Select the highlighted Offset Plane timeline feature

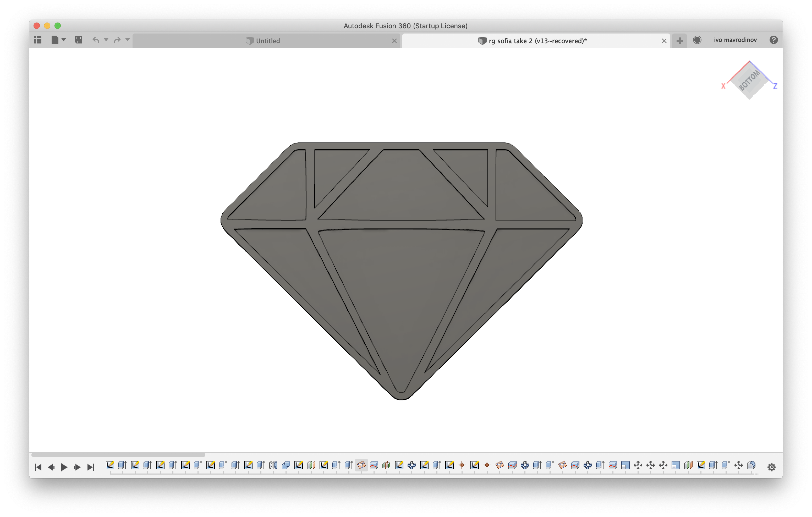click(361, 465)
